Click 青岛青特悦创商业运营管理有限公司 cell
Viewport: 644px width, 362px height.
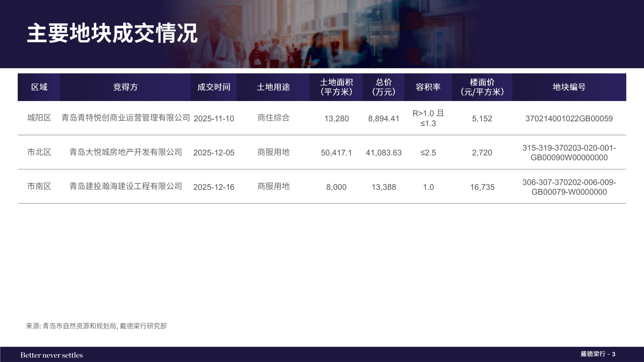tap(126, 118)
